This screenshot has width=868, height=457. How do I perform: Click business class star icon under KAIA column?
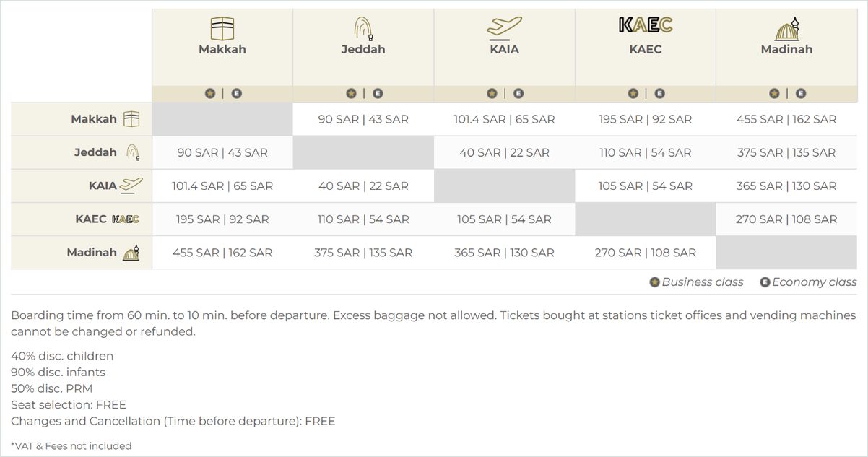492,93
